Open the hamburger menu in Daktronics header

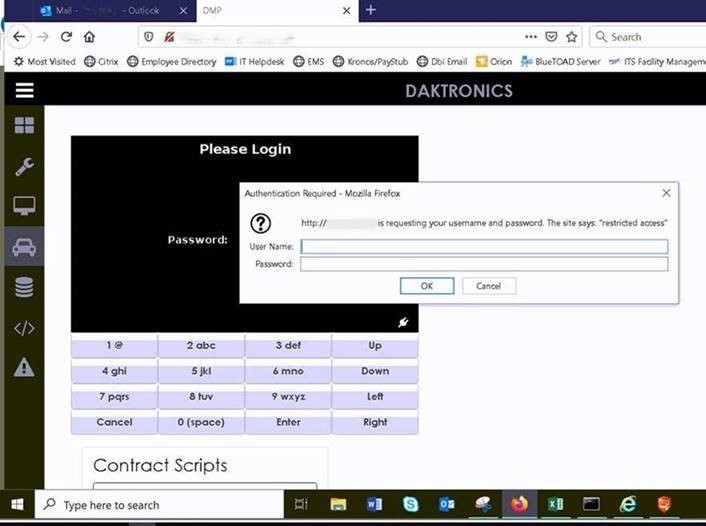[24, 90]
